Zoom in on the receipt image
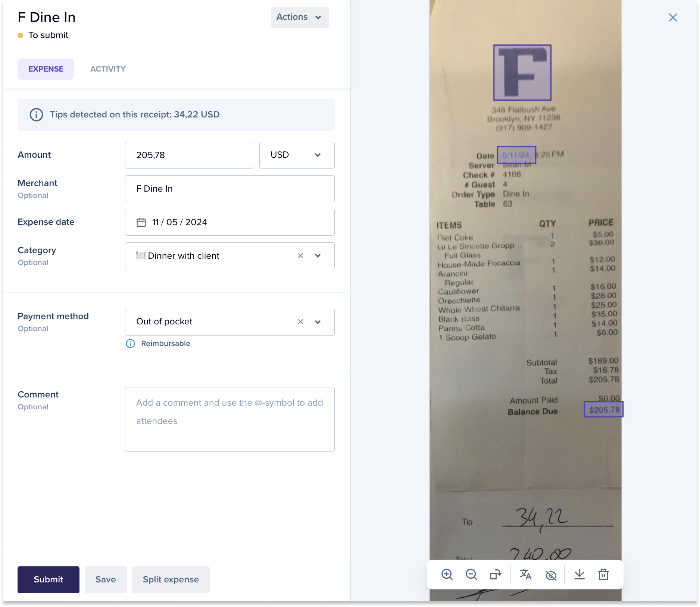 (447, 575)
